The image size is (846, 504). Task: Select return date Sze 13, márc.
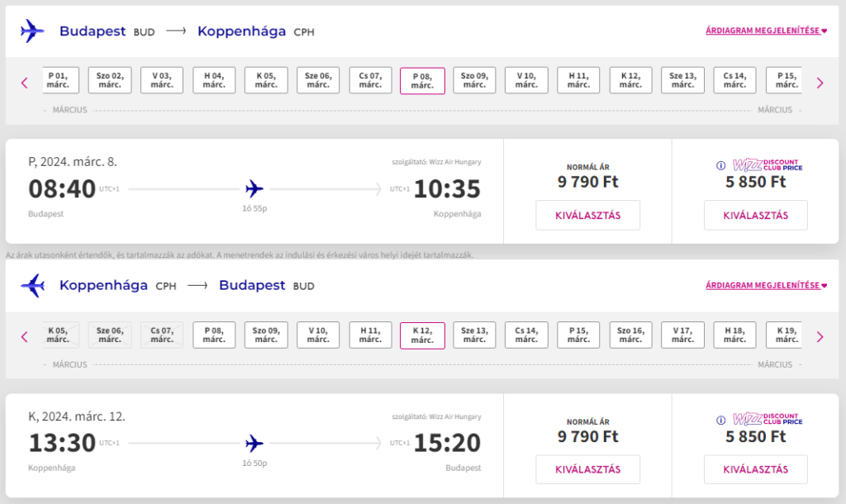pos(474,335)
